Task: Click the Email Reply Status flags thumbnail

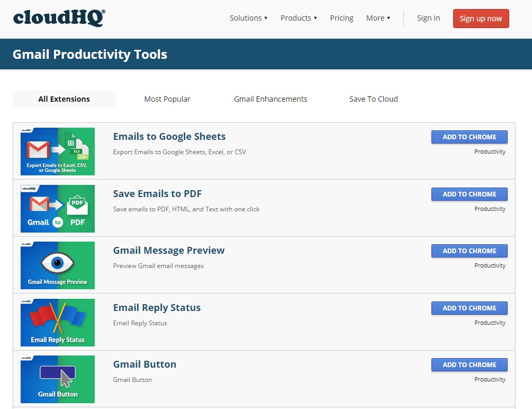Action: click(x=58, y=322)
